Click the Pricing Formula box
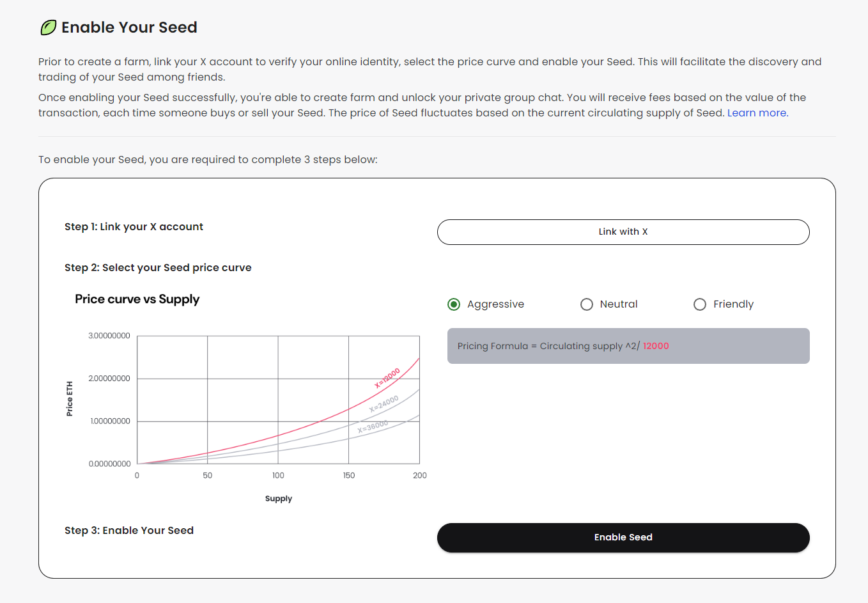868x603 pixels. [x=628, y=346]
